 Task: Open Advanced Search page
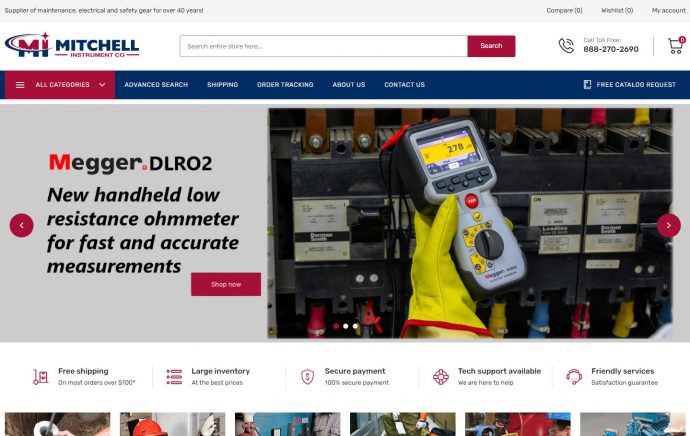(156, 84)
